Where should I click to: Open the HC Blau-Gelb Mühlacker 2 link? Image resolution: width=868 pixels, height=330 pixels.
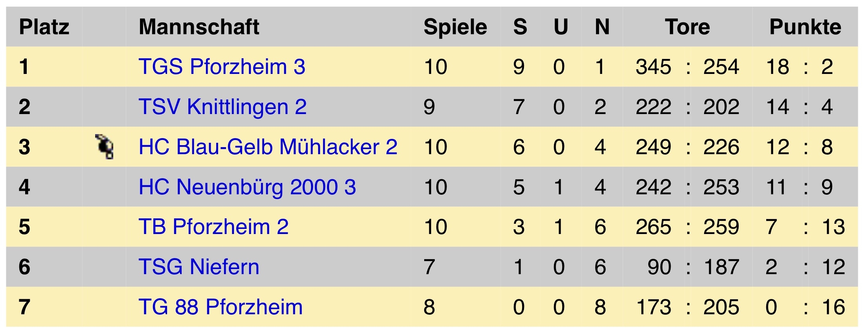pos(268,147)
